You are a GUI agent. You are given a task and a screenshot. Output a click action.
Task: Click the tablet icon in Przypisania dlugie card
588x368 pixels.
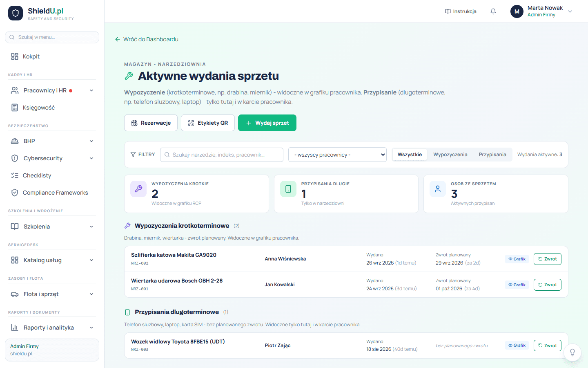pos(288,189)
